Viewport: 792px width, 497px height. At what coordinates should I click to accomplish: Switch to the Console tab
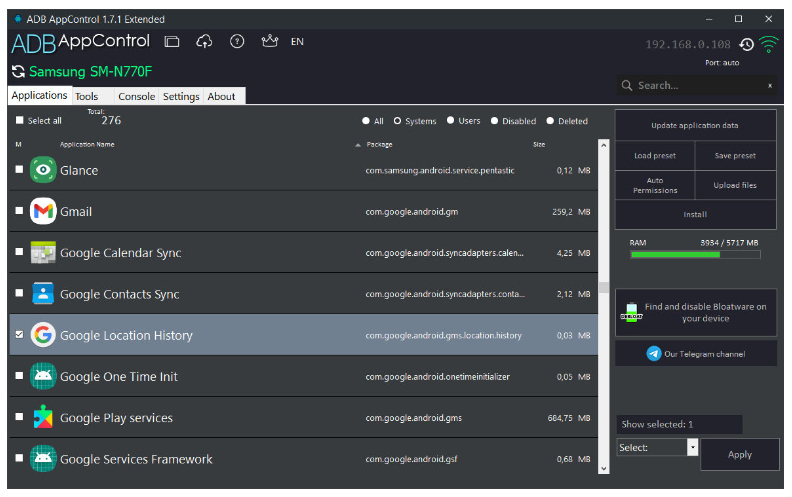point(137,97)
